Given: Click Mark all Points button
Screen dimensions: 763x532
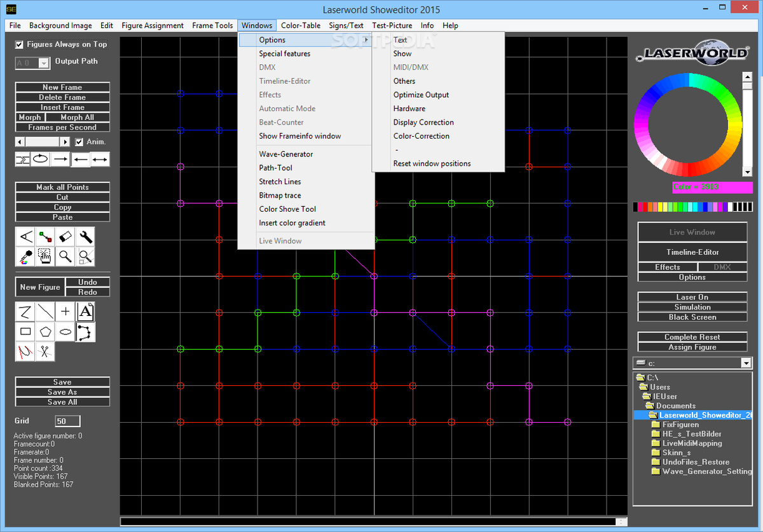Looking at the screenshot, I should tap(62, 188).
